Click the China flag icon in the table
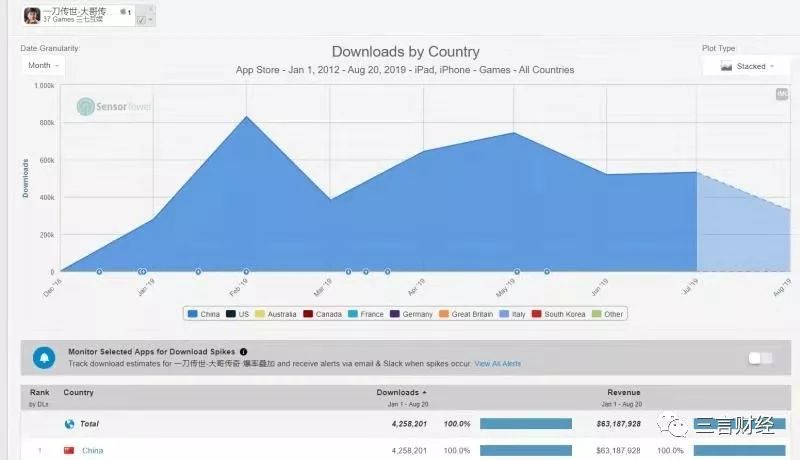Screen dimensions: 800x460 (69, 450)
